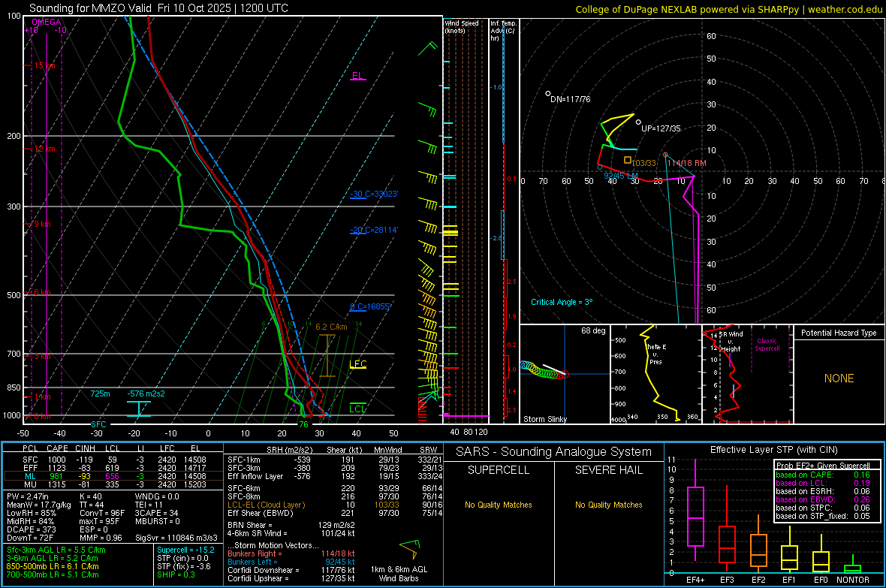The width and height of the screenshot is (886, 588).
Task: Click the 114/18 RM storm motion marker
Action: [x=665, y=155]
